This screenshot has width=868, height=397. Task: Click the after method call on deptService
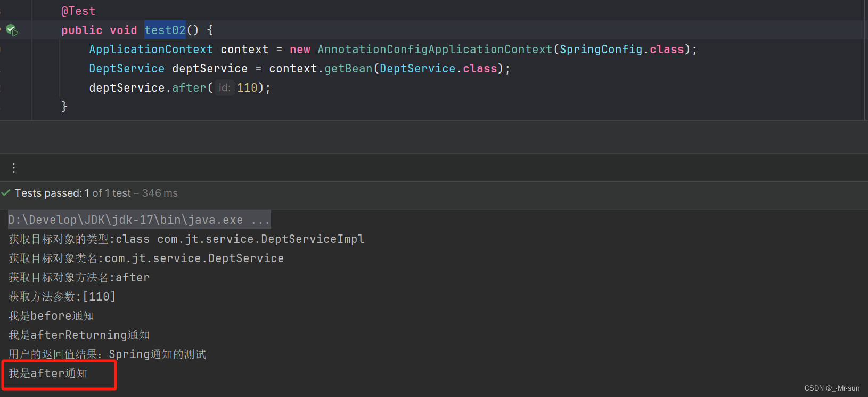pyautogui.click(x=189, y=88)
